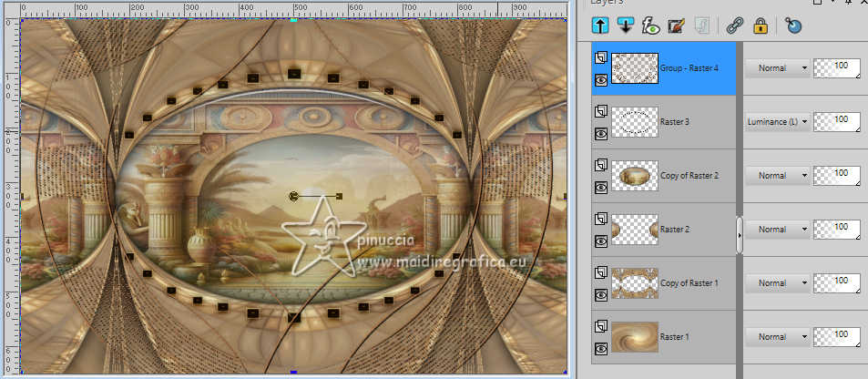This screenshot has width=868, height=379.
Task: Click layer type icon of Raster 2
Action: pyautogui.click(x=600, y=219)
